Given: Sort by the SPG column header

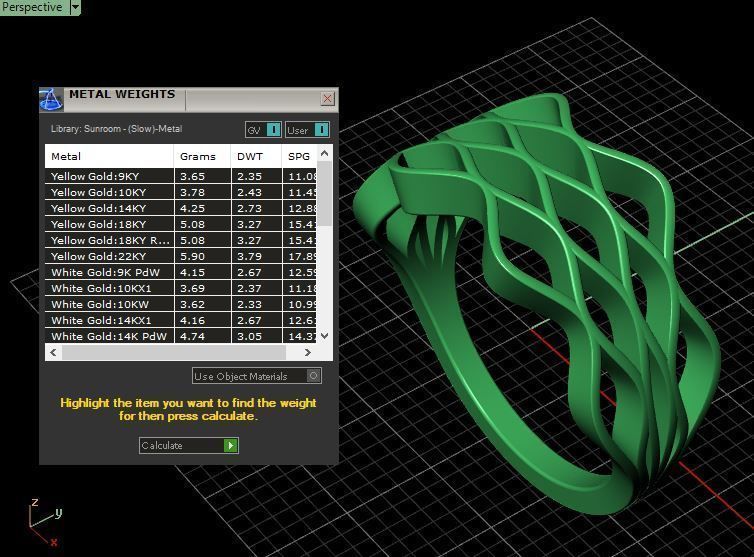Looking at the screenshot, I should pyautogui.click(x=299, y=156).
